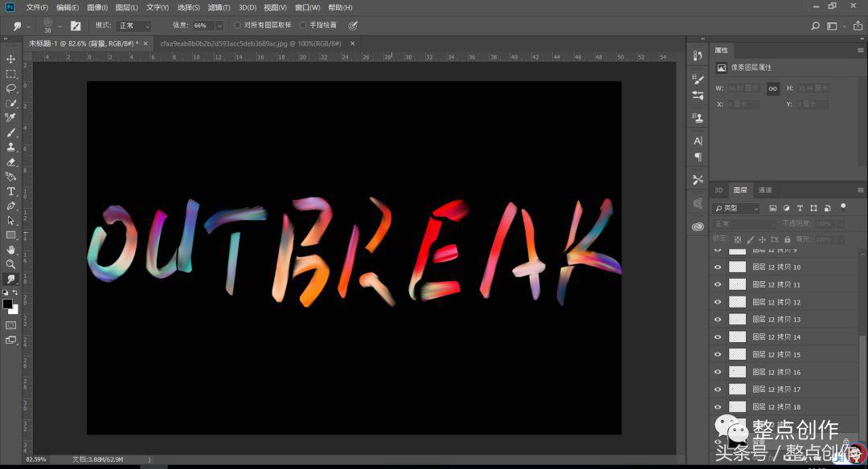The width and height of the screenshot is (868, 469).
Task: Select the Hand tool
Action: click(10, 250)
